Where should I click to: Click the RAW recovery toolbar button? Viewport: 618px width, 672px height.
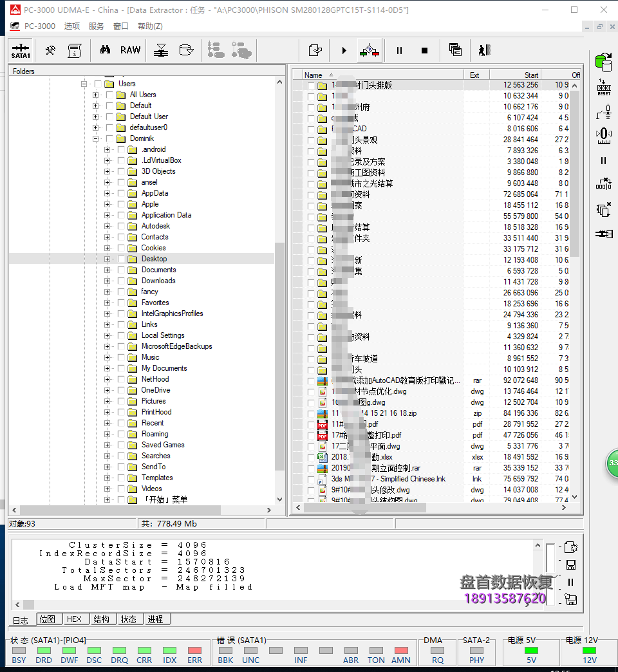[x=130, y=50]
